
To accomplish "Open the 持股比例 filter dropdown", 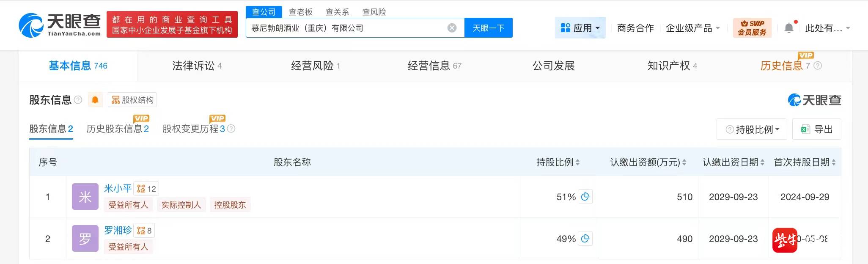I will (x=752, y=129).
